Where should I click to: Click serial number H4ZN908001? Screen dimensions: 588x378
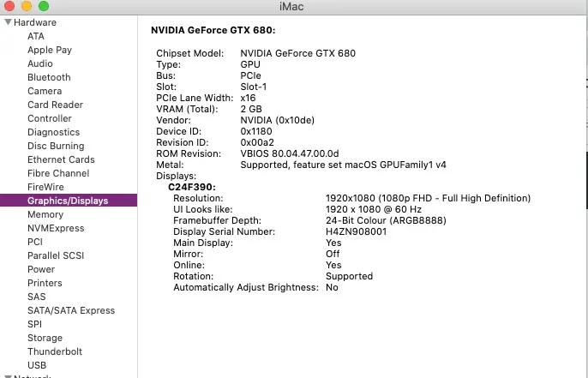[x=356, y=231]
